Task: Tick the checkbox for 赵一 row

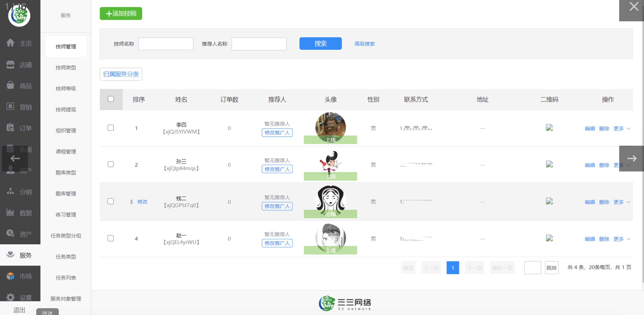Action: (x=110, y=238)
